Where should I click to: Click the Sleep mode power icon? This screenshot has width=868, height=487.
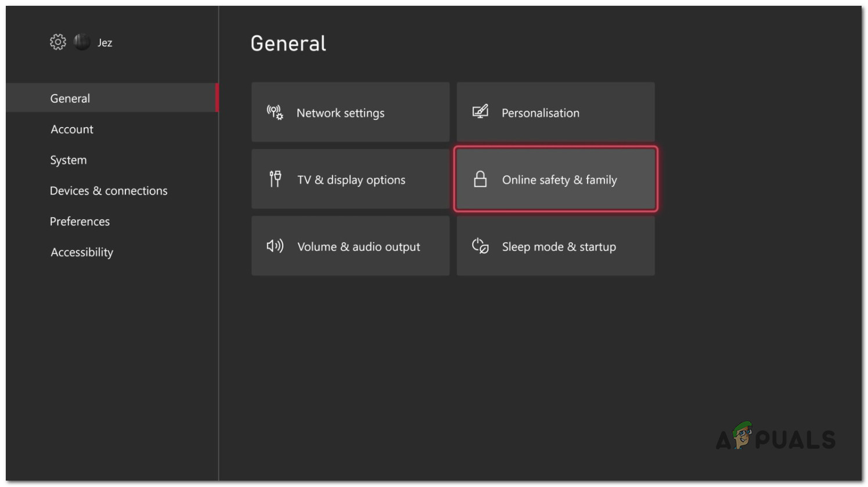tap(480, 246)
